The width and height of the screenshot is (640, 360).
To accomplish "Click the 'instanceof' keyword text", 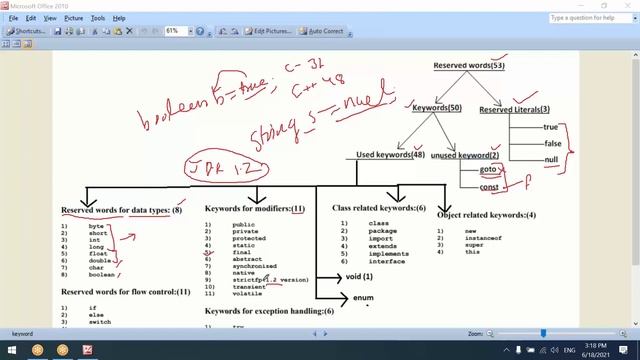I will tap(483, 238).
